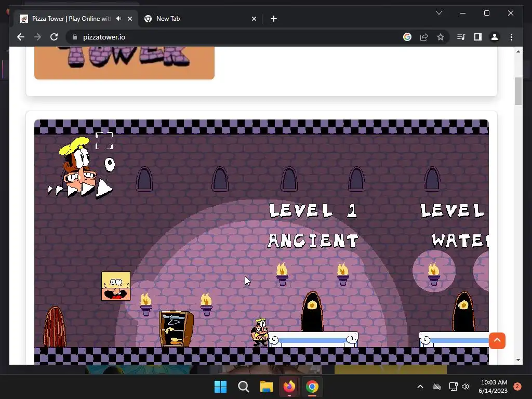The width and height of the screenshot is (532, 399).
Task: Open File Explorer from the taskbar
Action: tap(267, 387)
